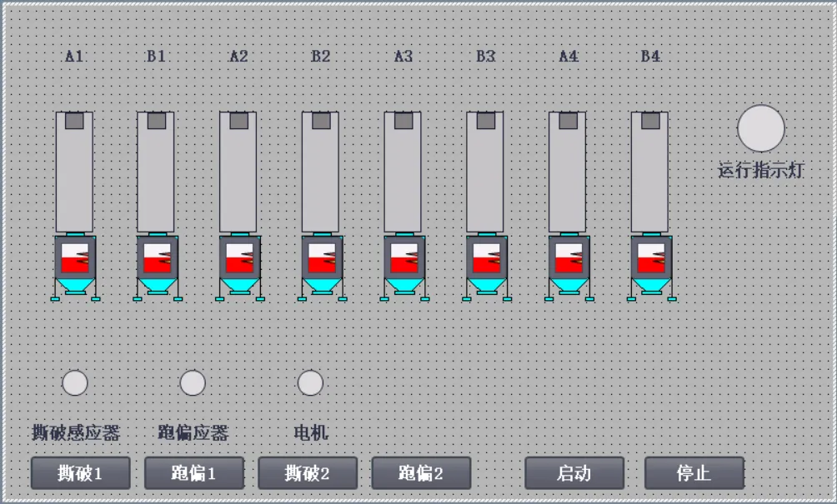Click the A1 label text
This screenshot has width=837, height=504.
coord(74,56)
